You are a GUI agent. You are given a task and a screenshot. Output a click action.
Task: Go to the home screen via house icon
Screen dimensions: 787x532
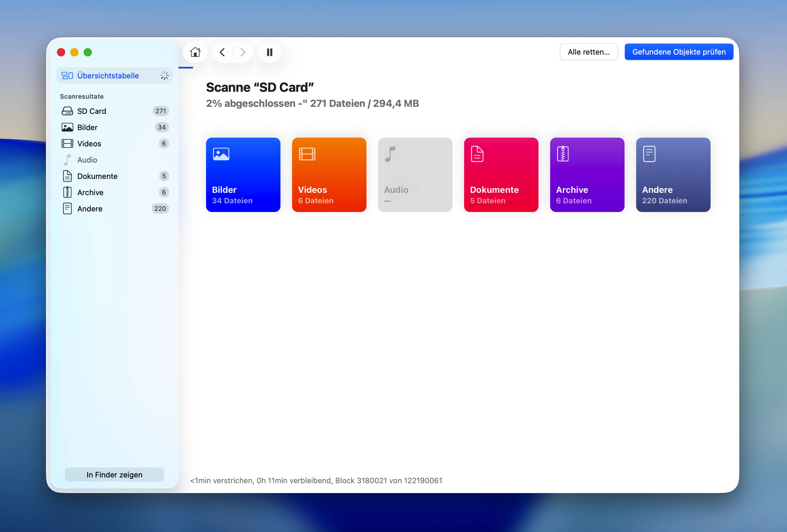click(195, 52)
